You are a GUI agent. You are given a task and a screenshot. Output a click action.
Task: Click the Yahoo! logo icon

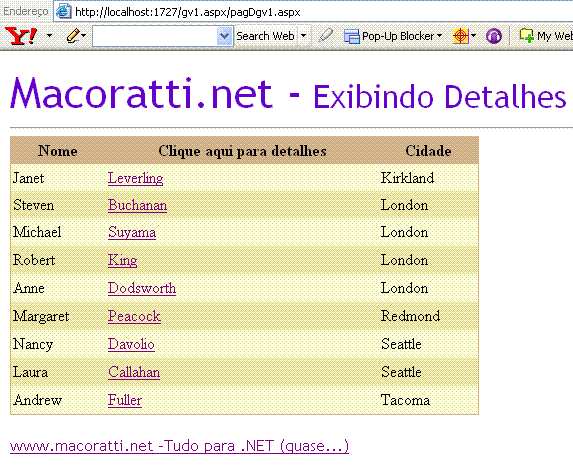(x=21, y=36)
